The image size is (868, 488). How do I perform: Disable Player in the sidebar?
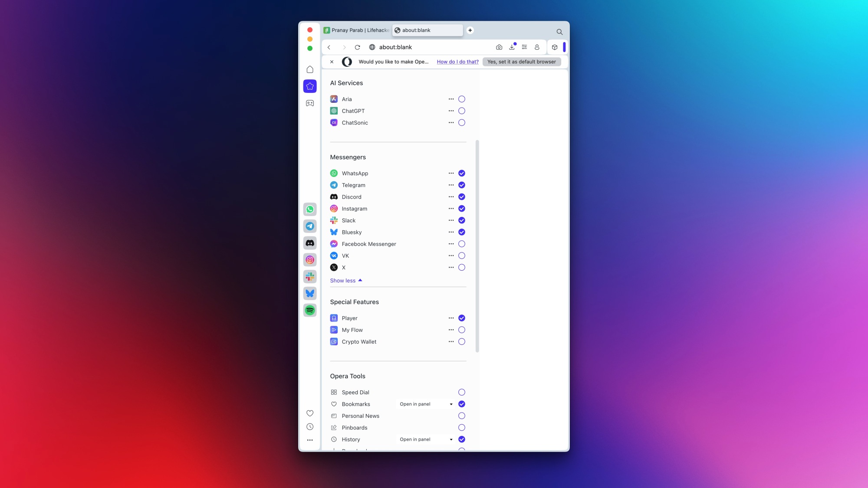(x=462, y=318)
